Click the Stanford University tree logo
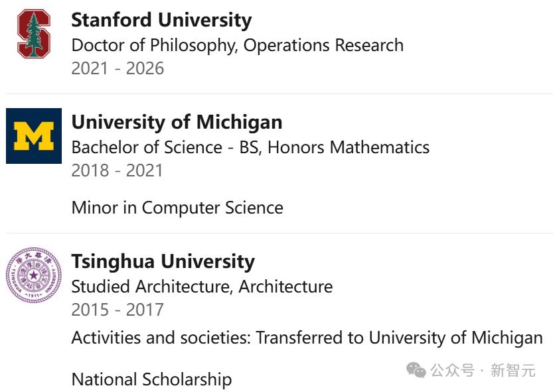Screen dimensions: 553x392 tap(33, 34)
